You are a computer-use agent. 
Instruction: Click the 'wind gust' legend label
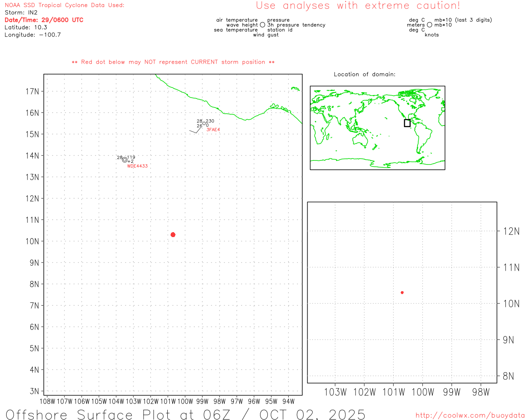[x=266, y=35]
